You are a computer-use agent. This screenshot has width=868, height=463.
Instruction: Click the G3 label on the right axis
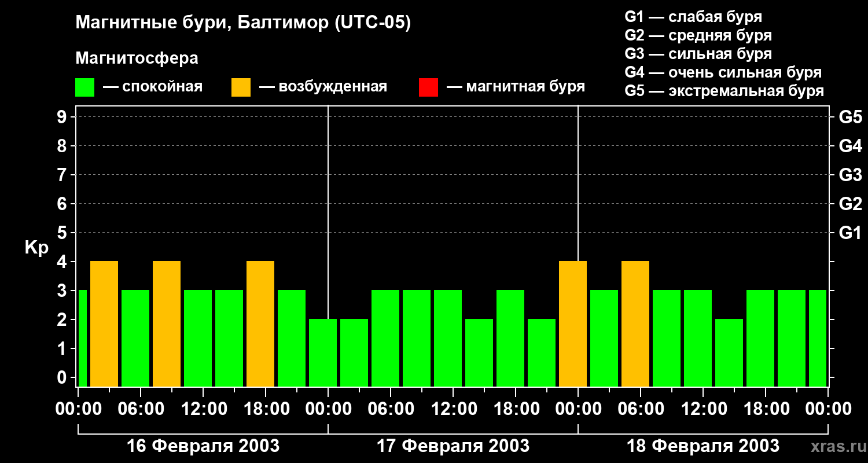coord(850,175)
